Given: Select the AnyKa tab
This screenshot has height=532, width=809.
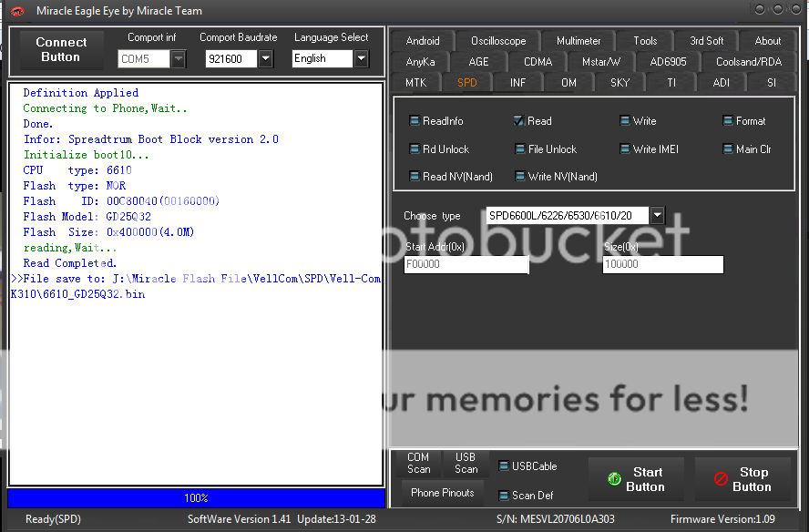Looking at the screenshot, I should click(x=420, y=62).
